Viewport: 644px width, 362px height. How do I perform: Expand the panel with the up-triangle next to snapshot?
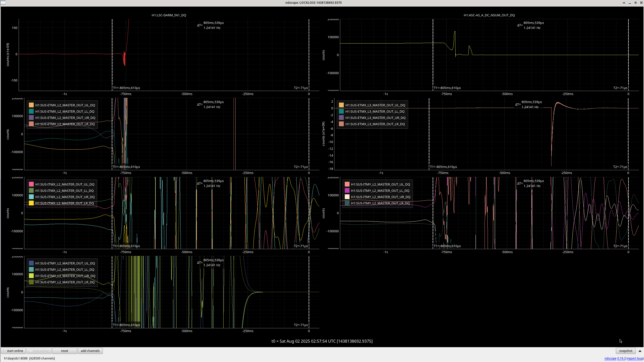(640, 351)
